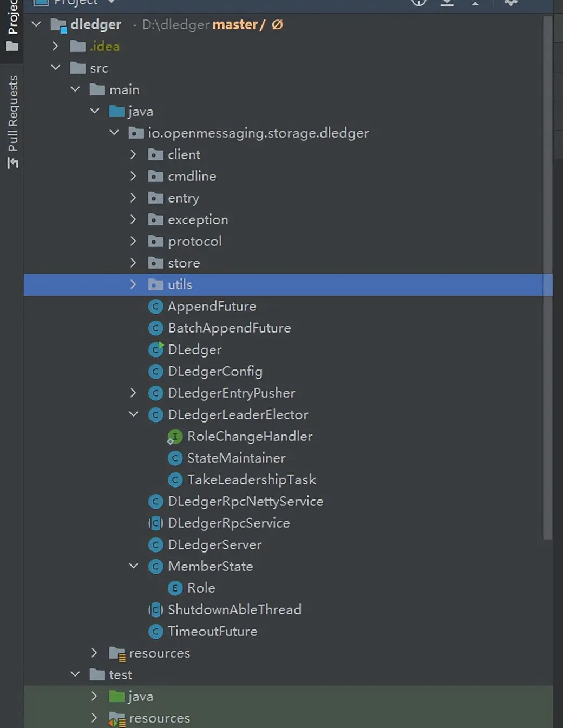Click the dledger module folder icon
Viewport: 563px width, 728px height.
coord(58,25)
